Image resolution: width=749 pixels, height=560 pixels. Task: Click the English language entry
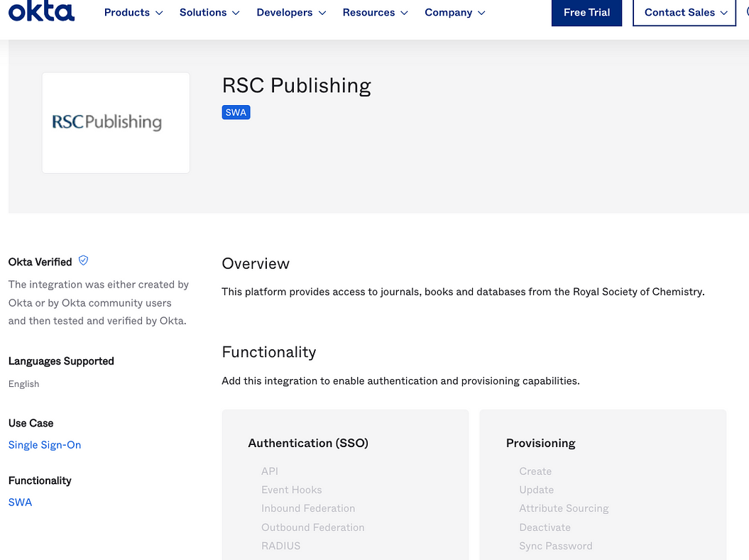pyautogui.click(x=24, y=384)
